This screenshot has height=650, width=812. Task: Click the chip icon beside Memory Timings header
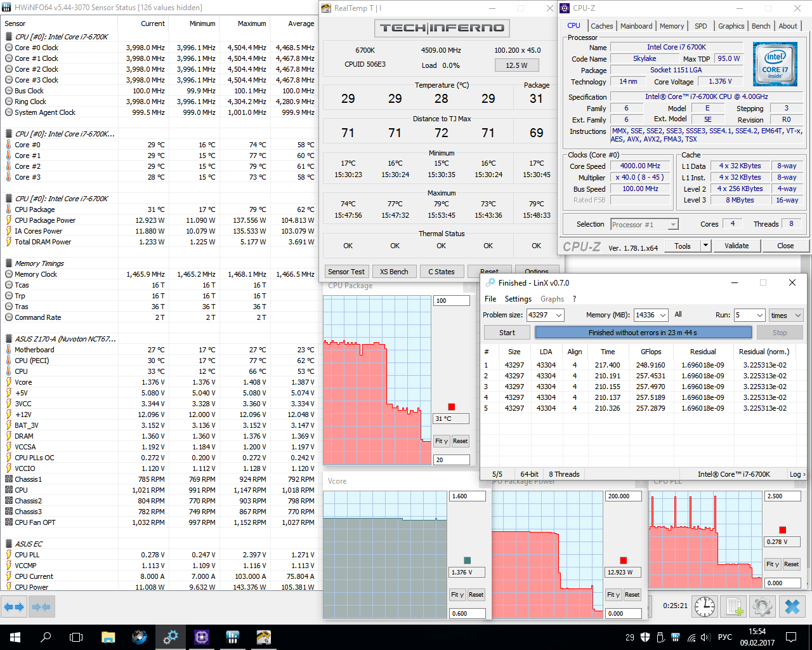9,263
